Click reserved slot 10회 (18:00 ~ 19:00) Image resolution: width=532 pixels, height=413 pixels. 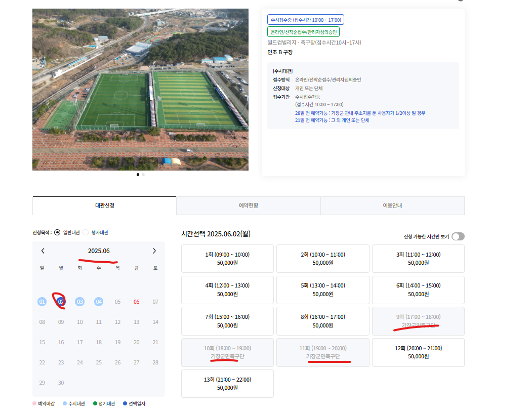click(x=227, y=352)
